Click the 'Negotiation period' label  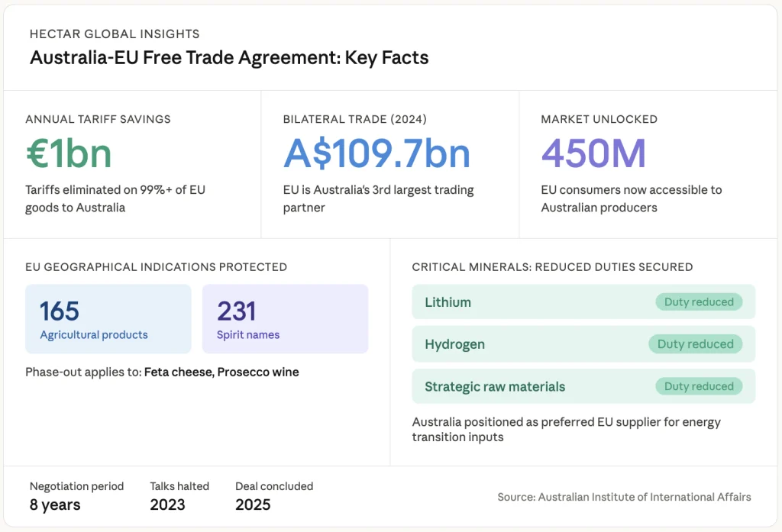pyautogui.click(x=77, y=486)
